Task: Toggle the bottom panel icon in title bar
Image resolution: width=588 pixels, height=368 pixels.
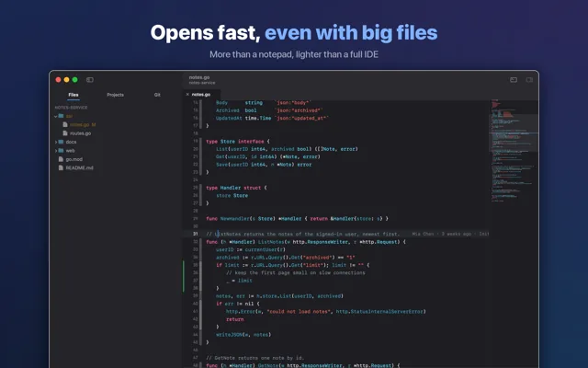Action: (514, 80)
